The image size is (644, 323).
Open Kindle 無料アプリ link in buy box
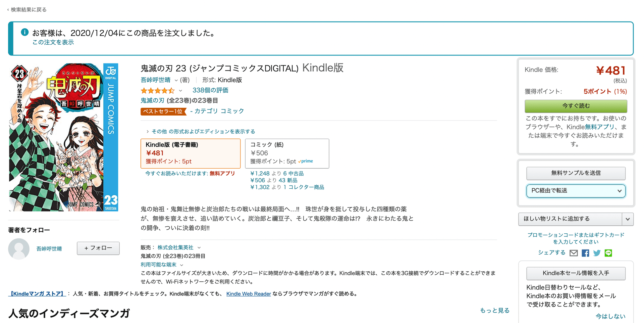(600, 127)
